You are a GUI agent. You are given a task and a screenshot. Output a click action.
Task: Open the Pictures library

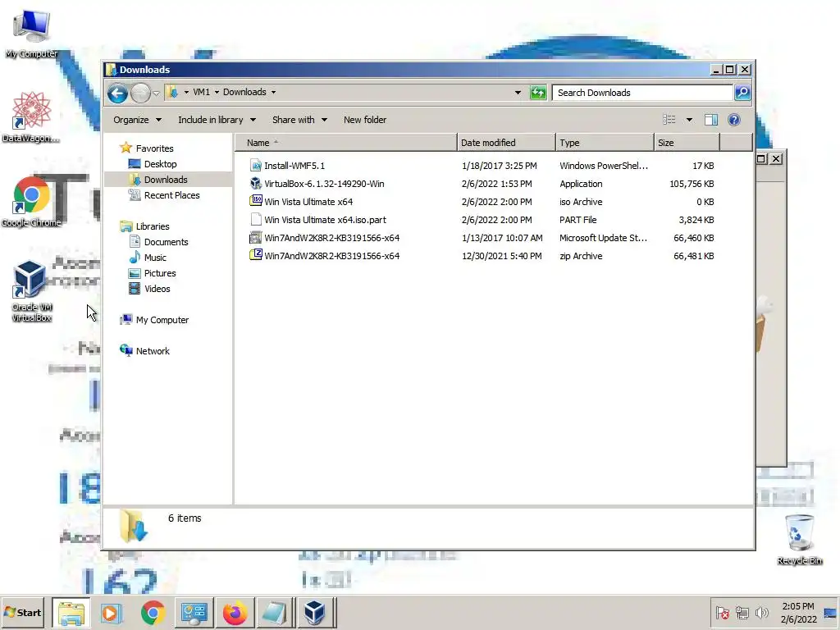coord(160,273)
